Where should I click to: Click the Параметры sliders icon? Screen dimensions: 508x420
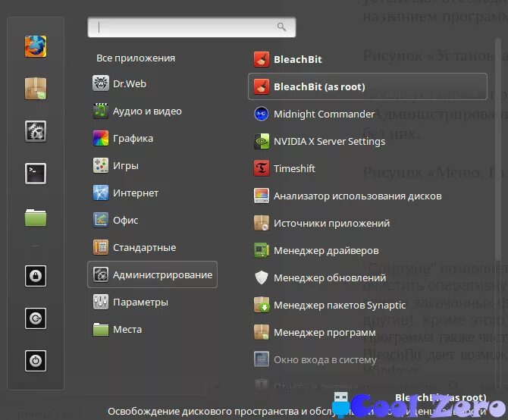[x=101, y=302]
